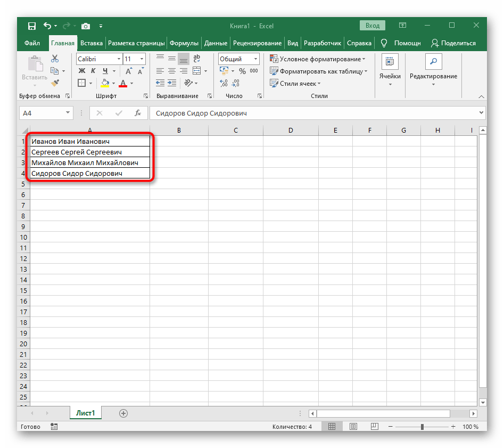Toggle bold formatting (Ж)
504x448 pixels.
[82, 71]
